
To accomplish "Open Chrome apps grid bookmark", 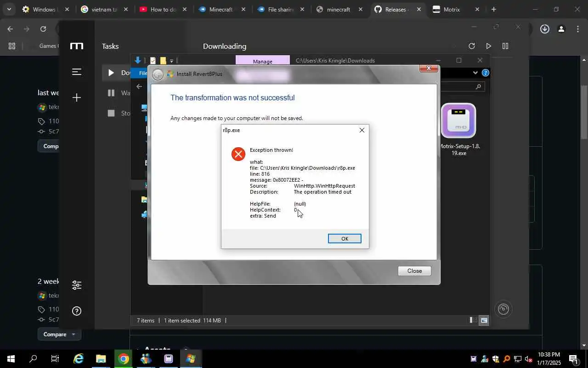I will coord(12,46).
